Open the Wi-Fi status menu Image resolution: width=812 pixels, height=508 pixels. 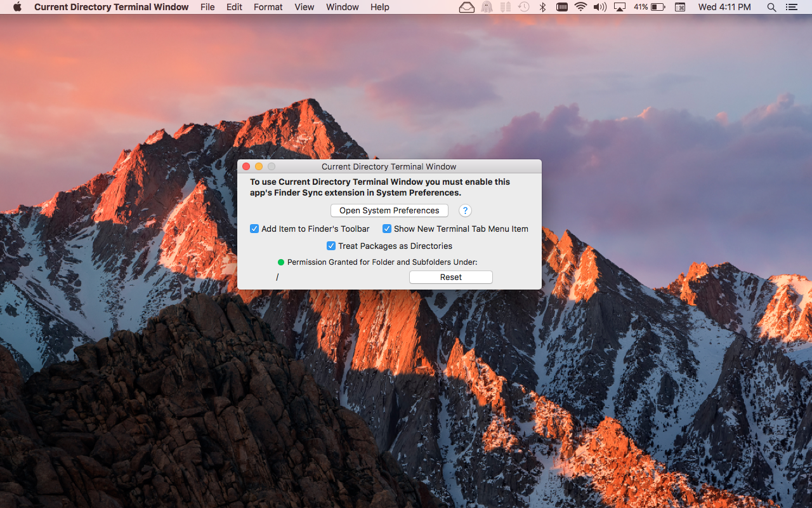tap(580, 7)
